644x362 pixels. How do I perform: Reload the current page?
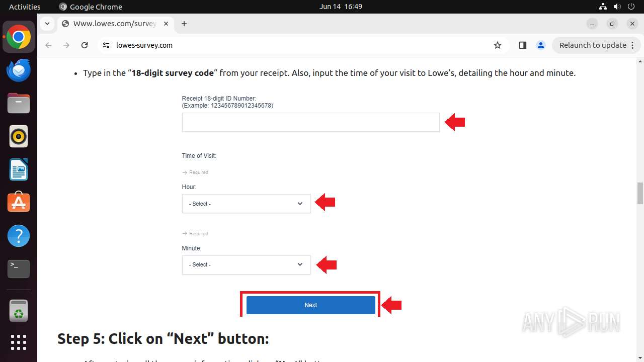(85, 45)
